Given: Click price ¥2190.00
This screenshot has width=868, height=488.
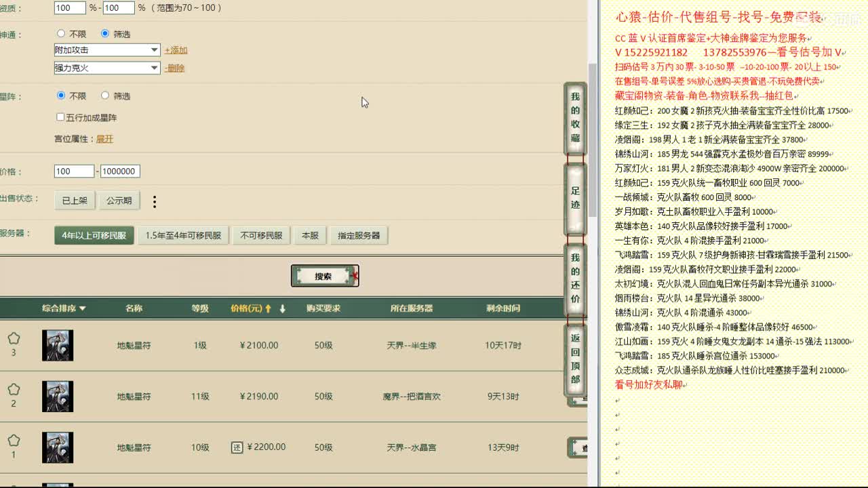Looking at the screenshot, I should click(259, 396).
